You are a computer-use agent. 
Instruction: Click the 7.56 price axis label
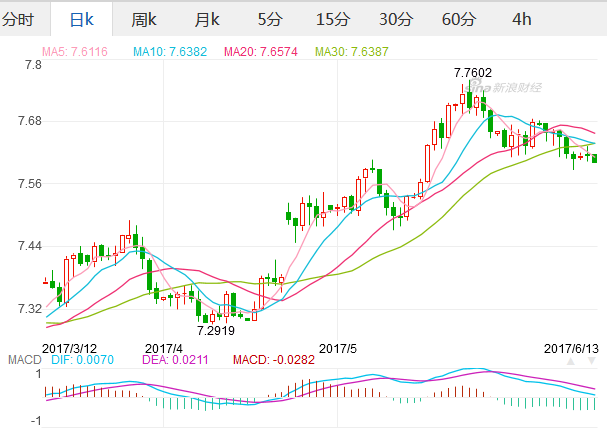[x=30, y=184]
